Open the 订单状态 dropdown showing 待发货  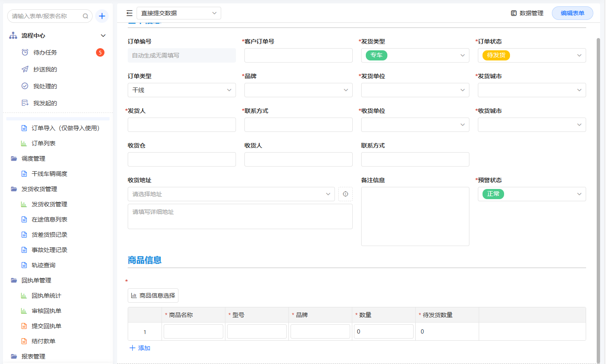[x=532, y=55]
